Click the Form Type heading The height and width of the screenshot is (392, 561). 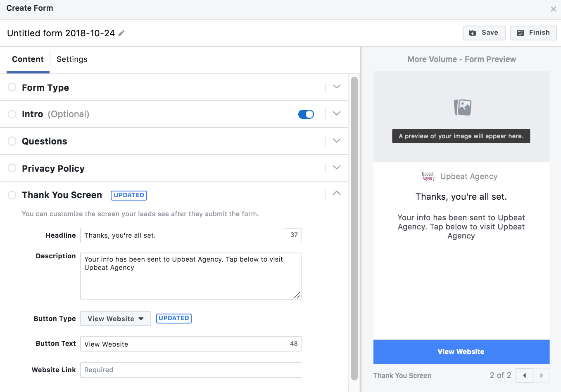point(45,87)
